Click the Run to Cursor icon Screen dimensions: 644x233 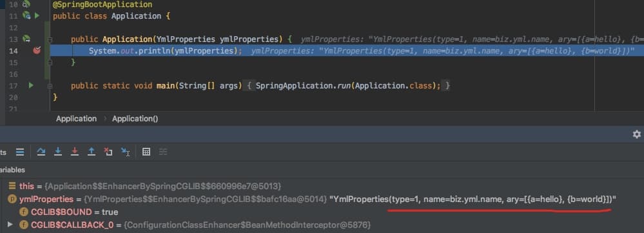pyautogui.click(x=125, y=152)
